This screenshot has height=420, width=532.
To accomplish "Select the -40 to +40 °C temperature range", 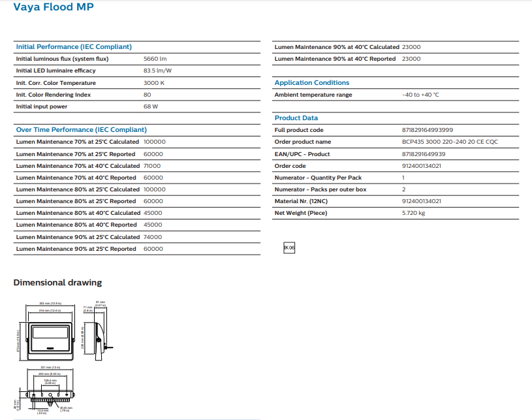I will point(420,95).
